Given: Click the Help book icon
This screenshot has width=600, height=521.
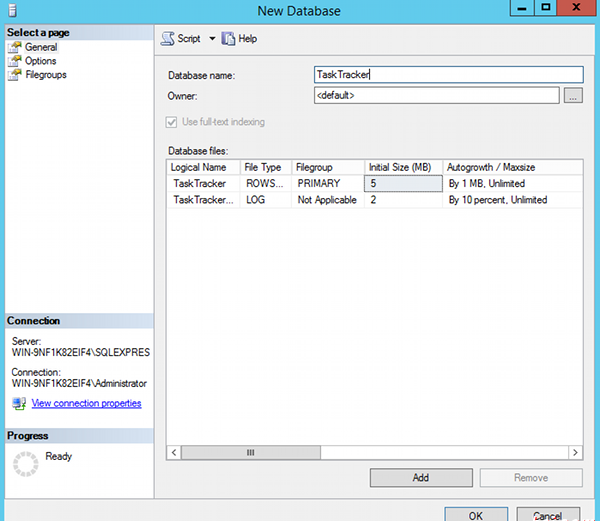Looking at the screenshot, I should 228,39.
